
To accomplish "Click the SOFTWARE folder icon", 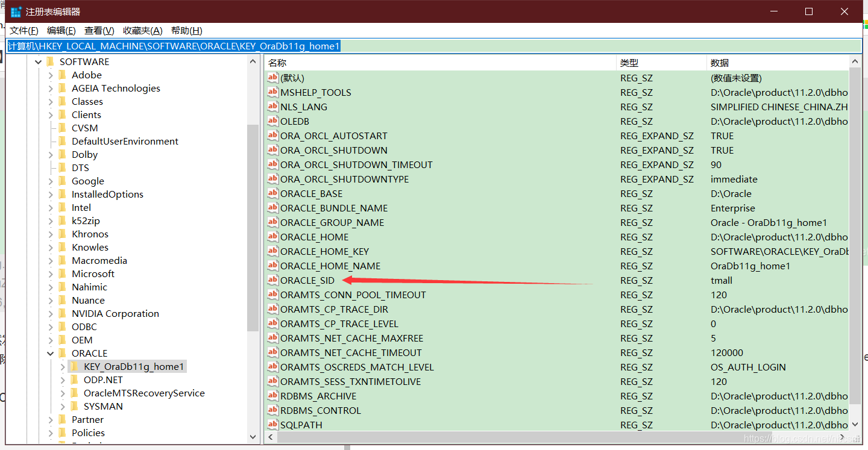I will coord(50,61).
